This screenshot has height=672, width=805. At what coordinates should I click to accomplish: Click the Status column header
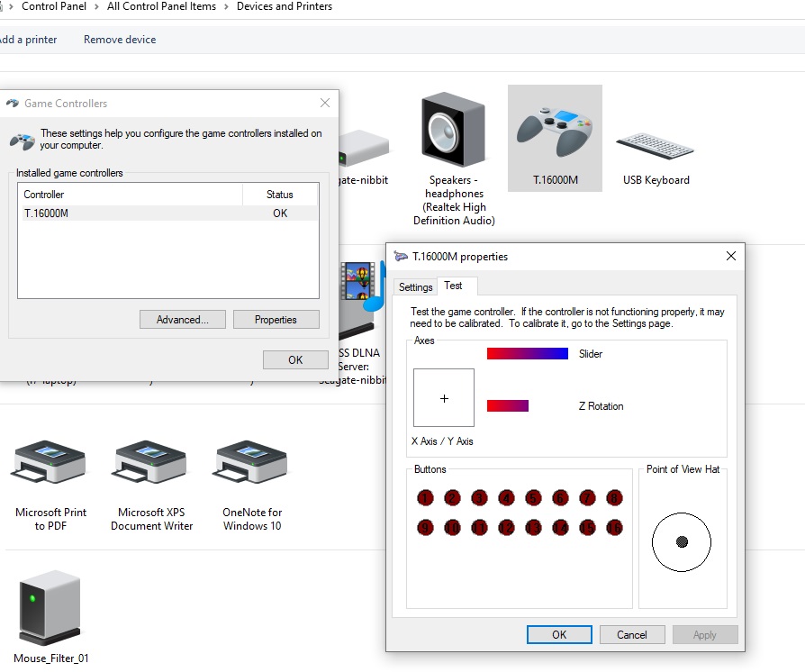pyautogui.click(x=280, y=195)
